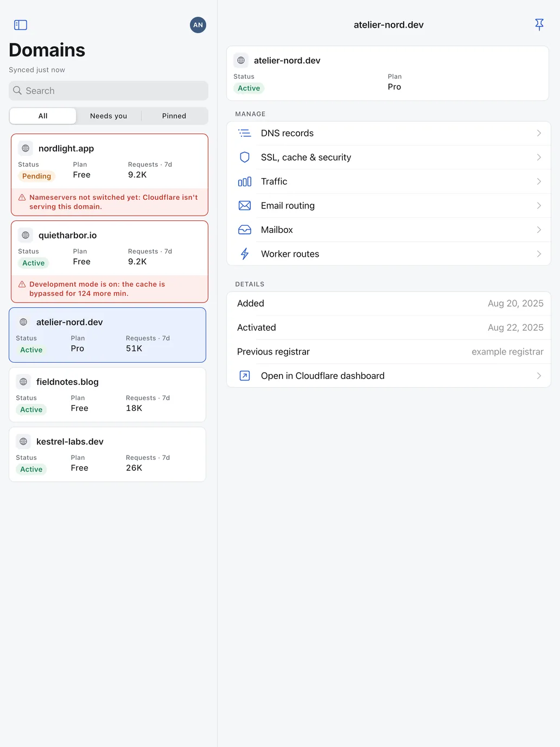Click the Pro plan value in detail header
560x747 pixels.
(394, 87)
